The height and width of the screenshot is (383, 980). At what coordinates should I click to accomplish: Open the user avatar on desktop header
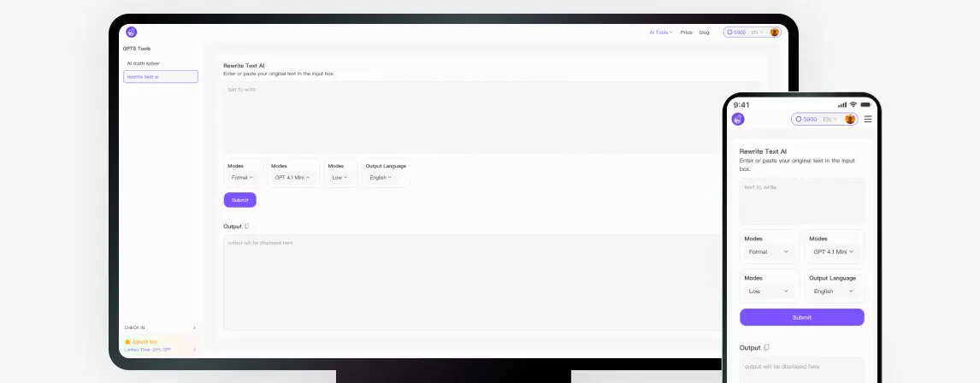pyautogui.click(x=775, y=32)
